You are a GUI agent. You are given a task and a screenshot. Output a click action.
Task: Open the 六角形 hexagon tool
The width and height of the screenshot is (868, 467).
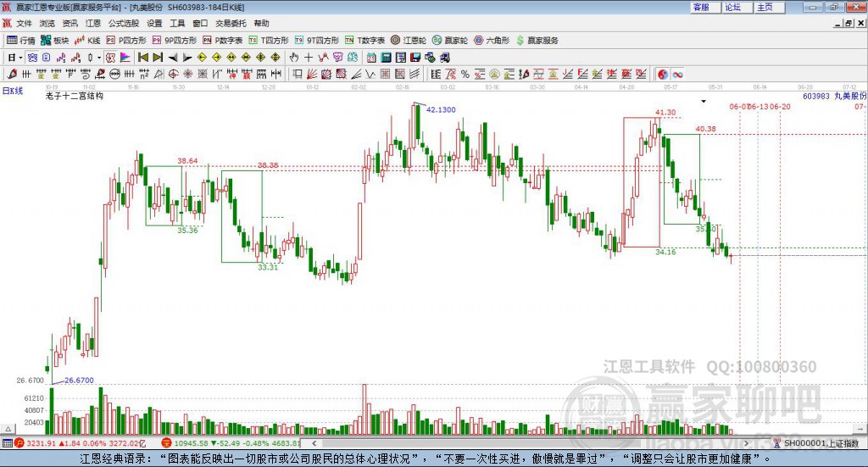pos(492,41)
